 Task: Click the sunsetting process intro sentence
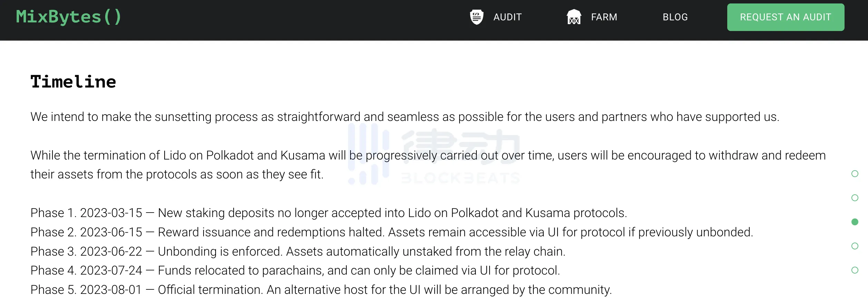point(404,117)
